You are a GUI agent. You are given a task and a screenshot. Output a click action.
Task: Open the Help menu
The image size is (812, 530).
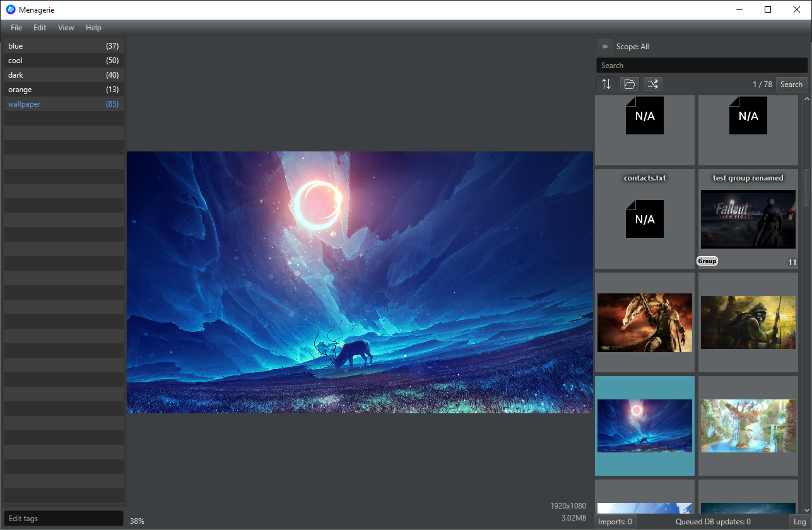click(x=93, y=28)
